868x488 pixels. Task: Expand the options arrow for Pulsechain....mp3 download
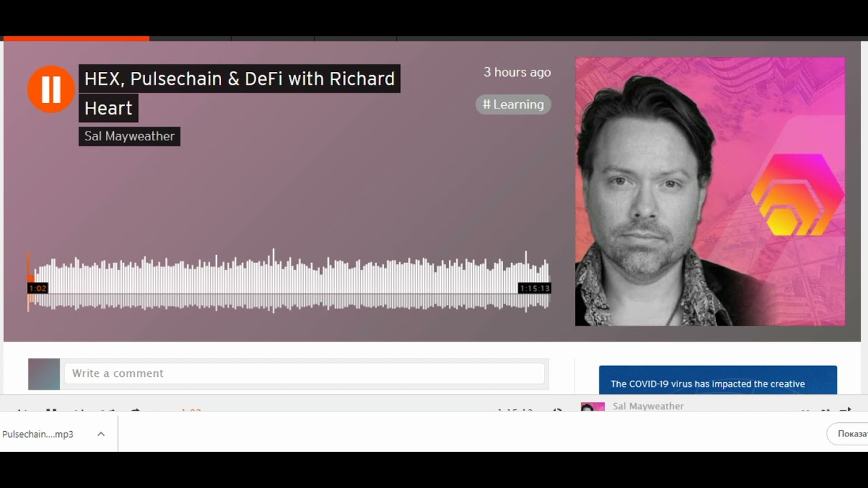pyautogui.click(x=101, y=434)
